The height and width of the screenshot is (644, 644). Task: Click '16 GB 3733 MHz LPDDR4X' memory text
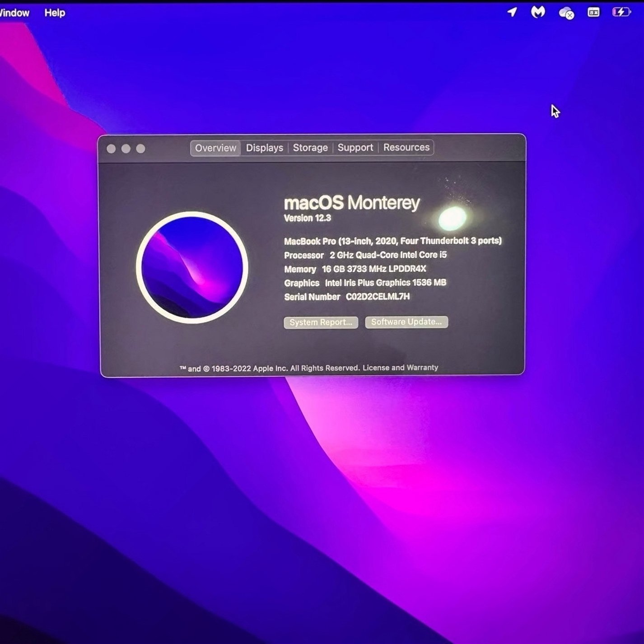click(374, 269)
